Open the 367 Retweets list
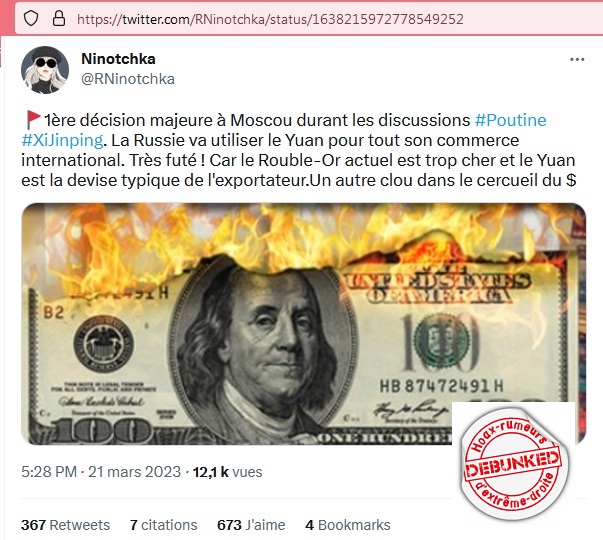This screenshot has width=603, height=540. tap(65, 525)
